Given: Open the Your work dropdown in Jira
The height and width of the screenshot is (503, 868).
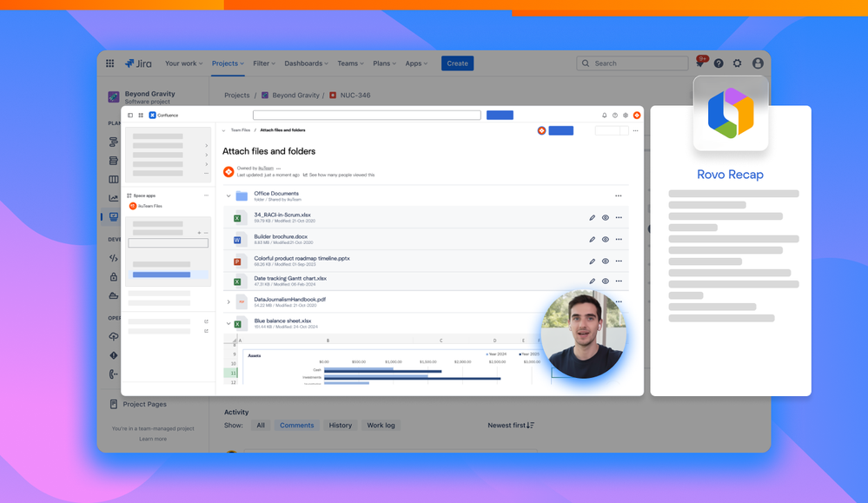Looking at the screenshot, I should (x=184, y=63).
